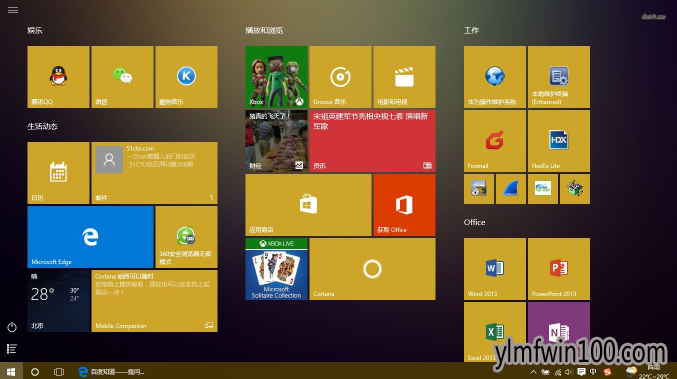Click the 工作 group header
Viewport: 677px width, 379px height.
[x=471, y=30]
